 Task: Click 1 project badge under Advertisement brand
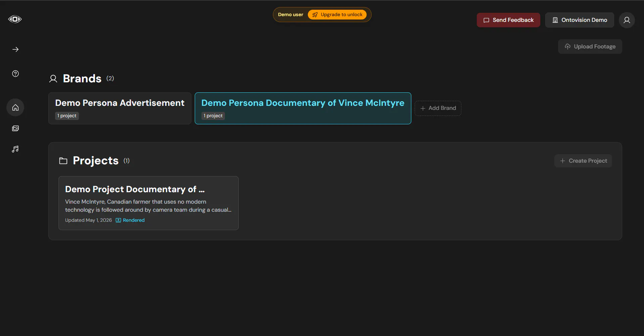click(67, 116)
